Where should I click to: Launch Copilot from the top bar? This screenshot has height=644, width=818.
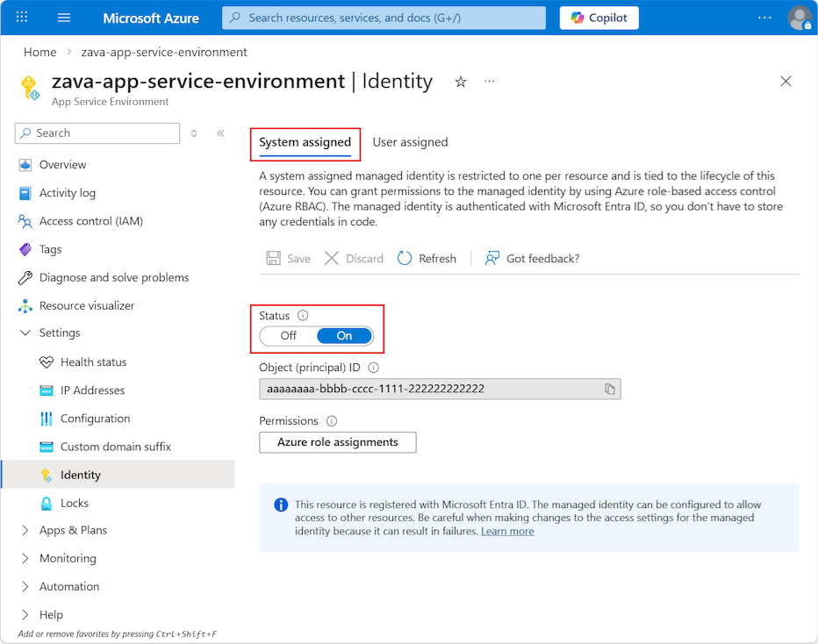(599, 18)
